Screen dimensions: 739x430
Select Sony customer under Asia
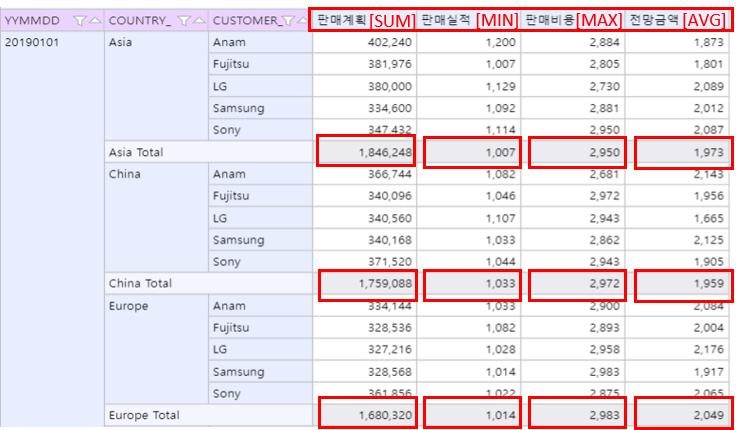point(261,130)
